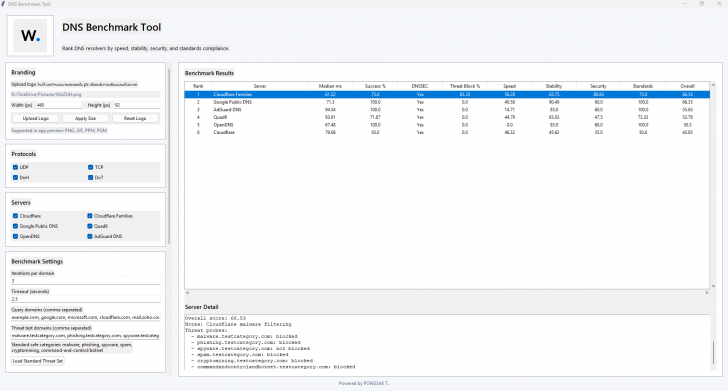The height and width of the screenshot is (391, 728).
Task: Sort results by Speed column header
Action: [509, 86]
